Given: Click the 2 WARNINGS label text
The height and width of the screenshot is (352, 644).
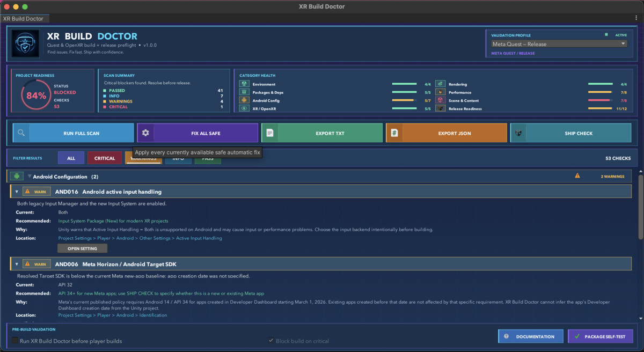Looking at the screenshot, I should 612,176.
